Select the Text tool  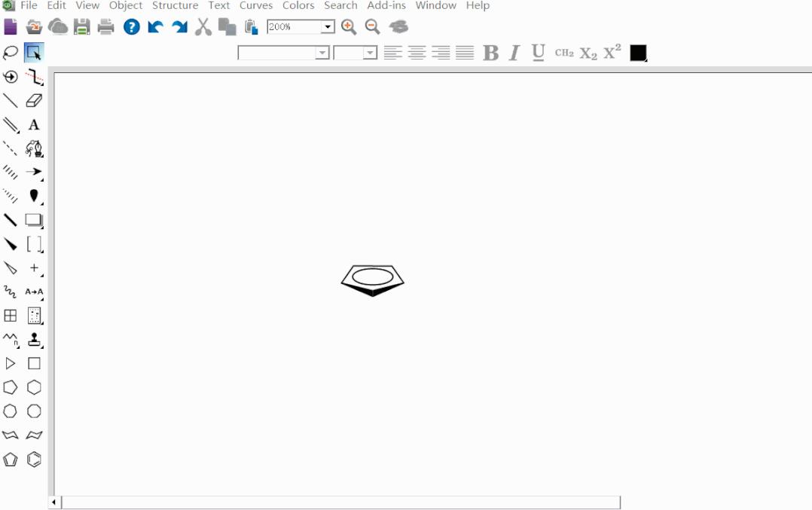pos(35,125)
